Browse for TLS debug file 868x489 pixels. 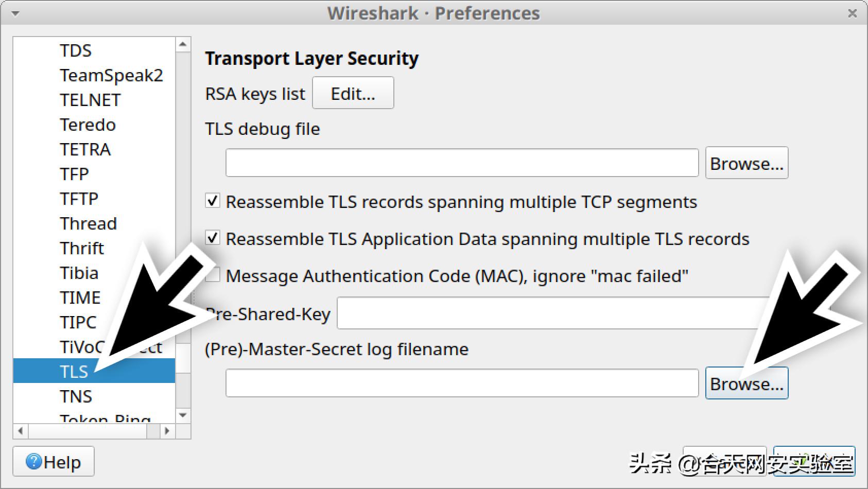746,163
